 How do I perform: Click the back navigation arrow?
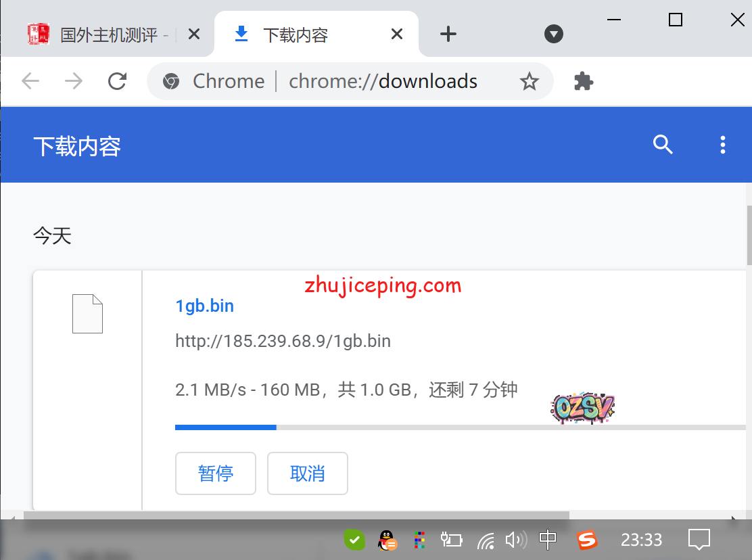(30, 82)
